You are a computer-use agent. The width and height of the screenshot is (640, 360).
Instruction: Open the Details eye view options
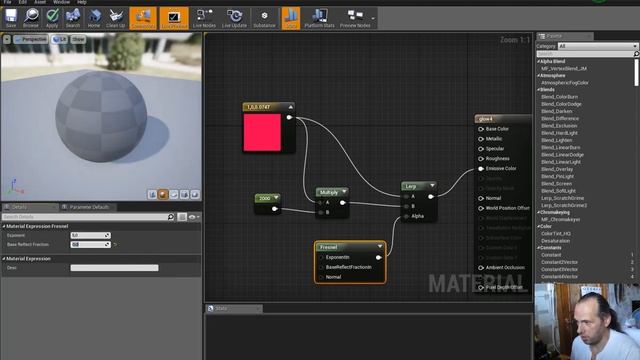(194, 217)
